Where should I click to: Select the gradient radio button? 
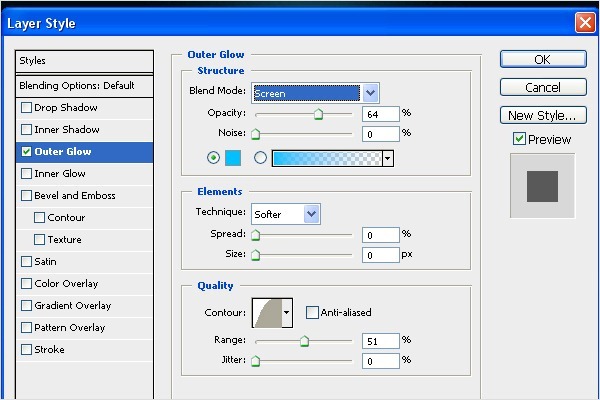(x=262, y=158)
